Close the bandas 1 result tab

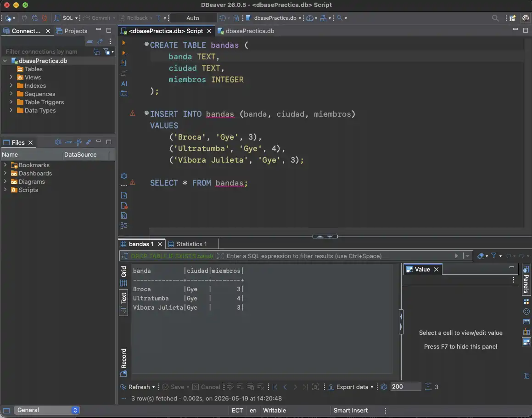(x=160, y=244)
